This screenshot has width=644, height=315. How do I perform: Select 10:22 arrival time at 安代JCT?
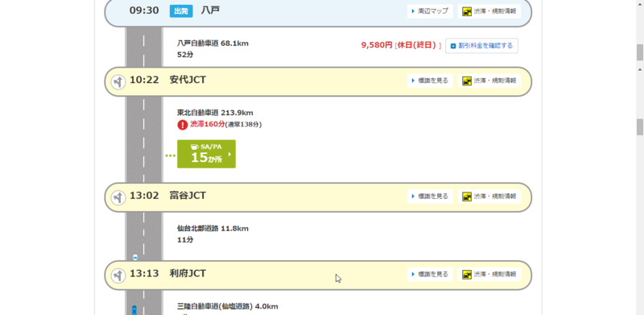click(144, 81)
